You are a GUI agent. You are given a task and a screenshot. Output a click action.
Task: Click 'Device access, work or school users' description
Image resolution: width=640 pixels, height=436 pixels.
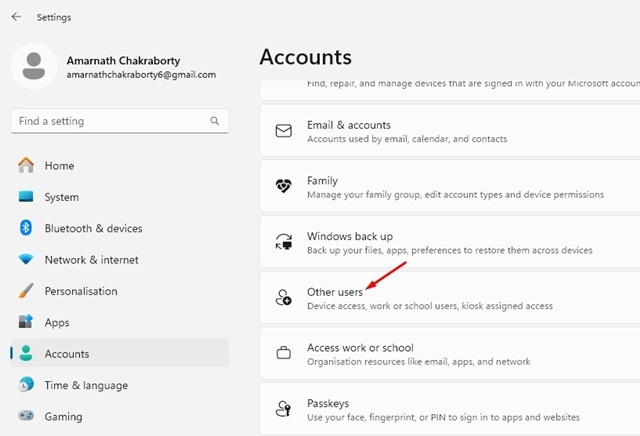click(x=430, y=306)
